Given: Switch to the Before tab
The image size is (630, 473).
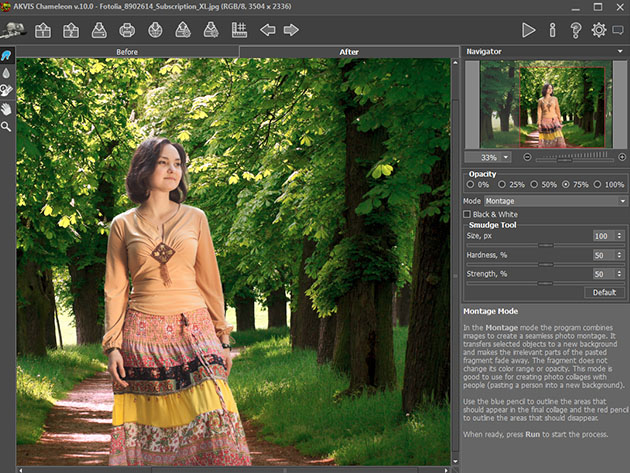Looking at the screenshot, I should point(127,51).
